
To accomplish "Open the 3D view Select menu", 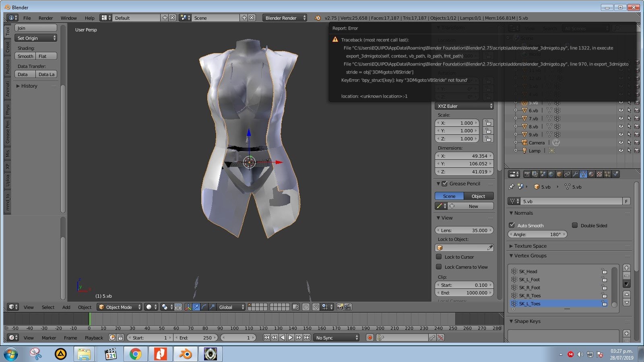I will (x=48, y=307).
